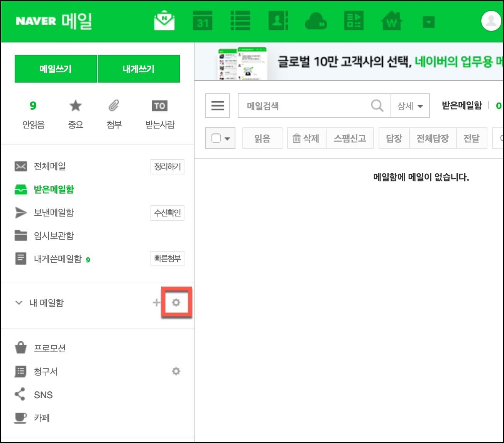Viewport: 504px width, 443px height.
Task: Open the 프로모션 folder
Action: tap(50, 348)
